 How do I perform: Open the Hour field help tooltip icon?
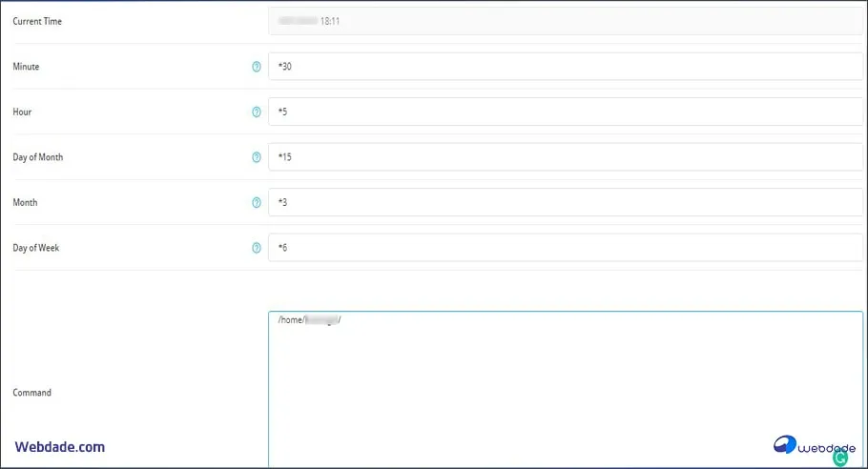point(256,112)
